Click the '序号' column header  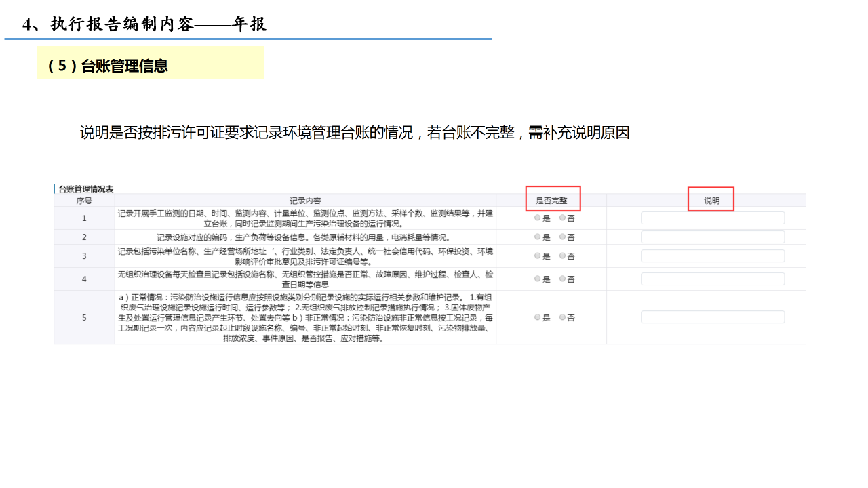pyautogui.click(x=84, y=201)
